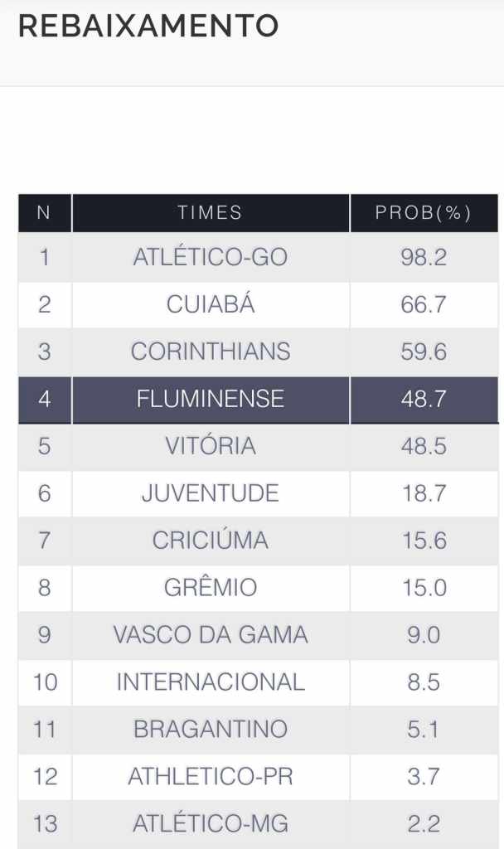The height and width of the screenshot is (849, 504).
Task: Click the CRICIÚMA table row
Action: point(259,541)
